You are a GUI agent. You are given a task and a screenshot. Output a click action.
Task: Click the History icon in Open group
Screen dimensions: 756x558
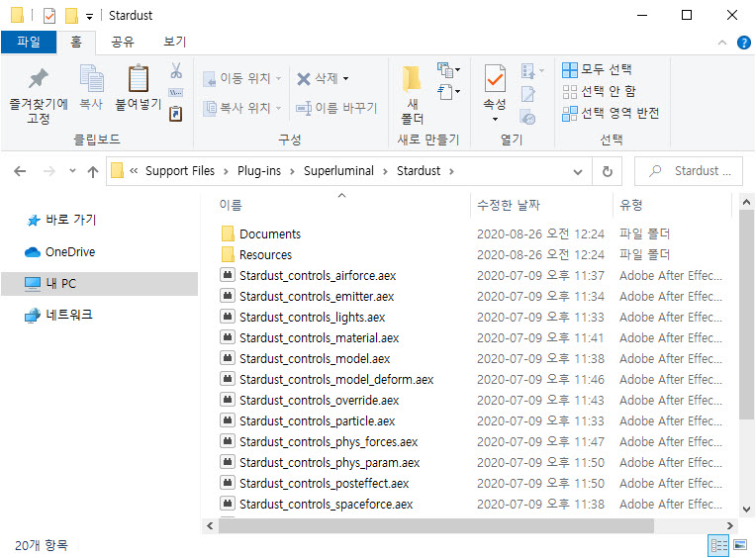528,117
